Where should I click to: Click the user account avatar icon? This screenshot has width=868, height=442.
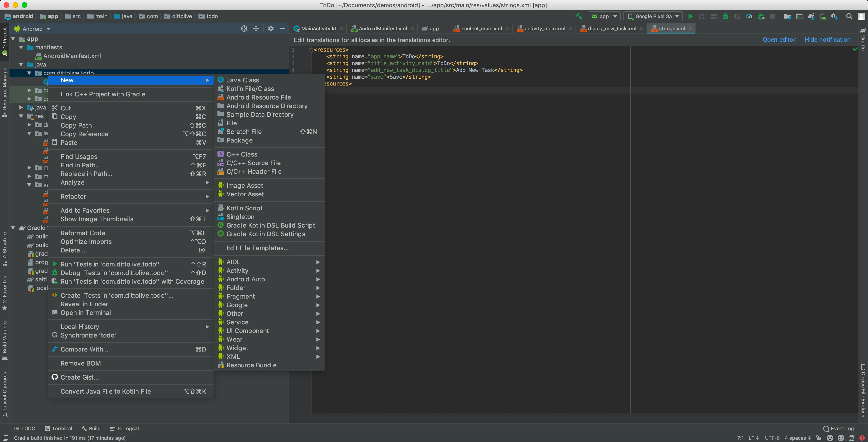coord(861,16)
